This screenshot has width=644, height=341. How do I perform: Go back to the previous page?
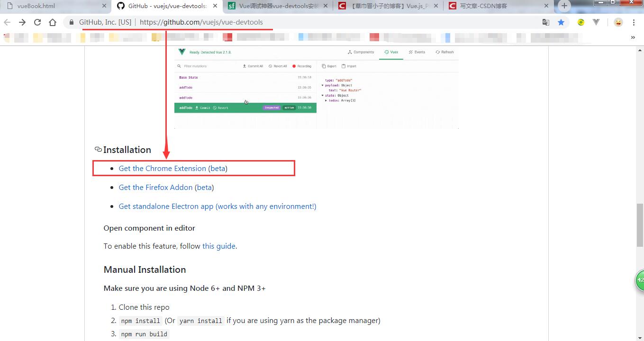pyautogui.click(x=7, y=22)
